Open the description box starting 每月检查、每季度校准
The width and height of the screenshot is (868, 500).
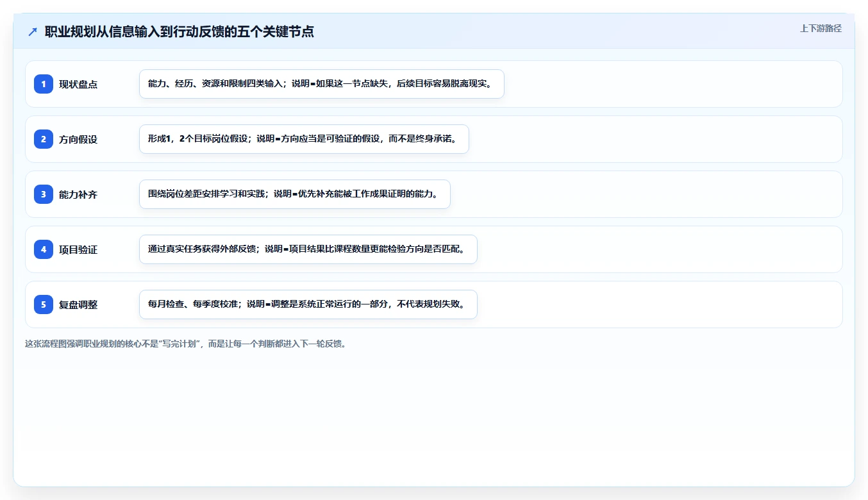(308, 304)
